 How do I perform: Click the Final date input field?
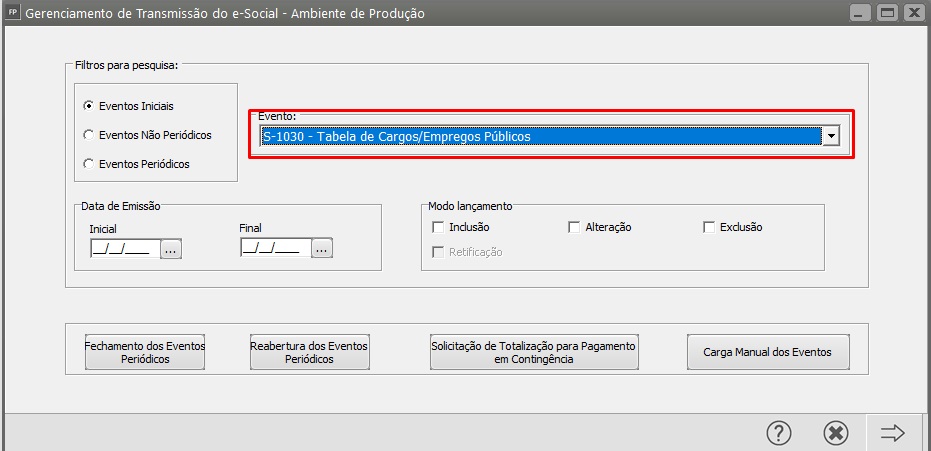pos(276,249)
